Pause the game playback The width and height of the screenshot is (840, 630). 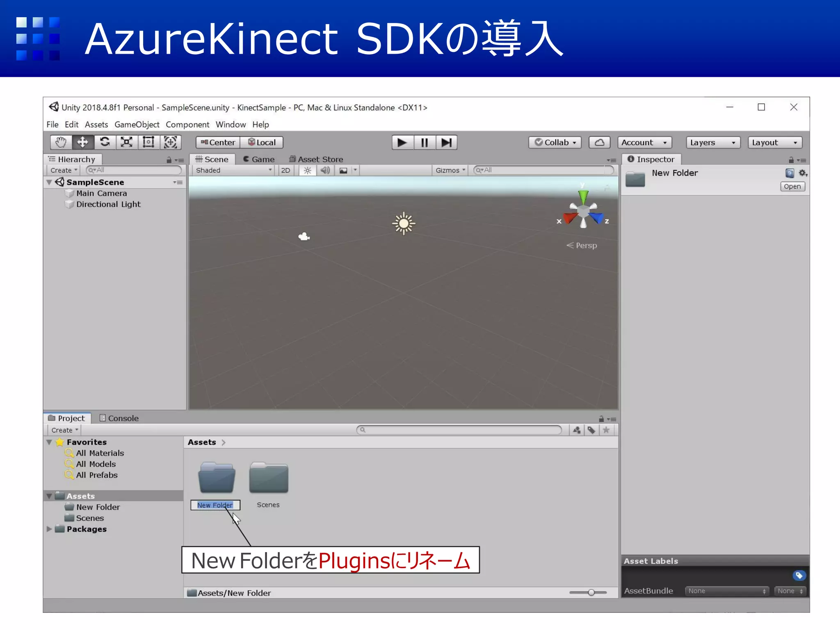425,142
